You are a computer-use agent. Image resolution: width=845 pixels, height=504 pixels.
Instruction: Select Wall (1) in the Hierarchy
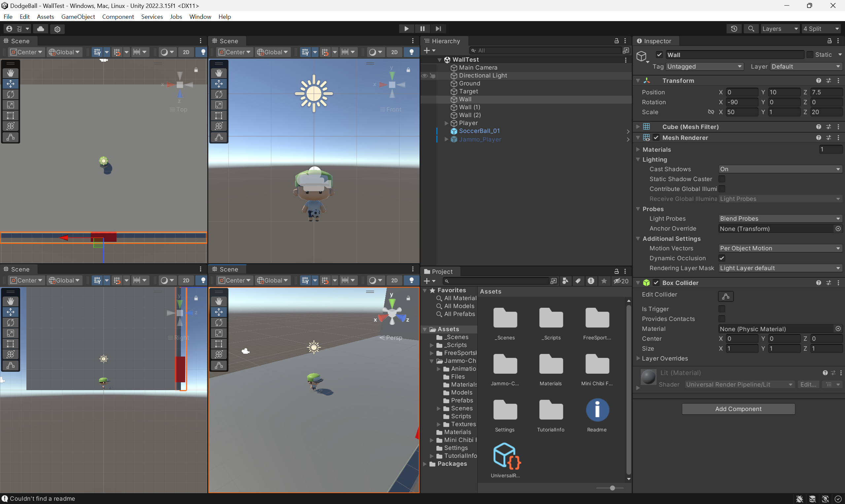coord(469,107)
